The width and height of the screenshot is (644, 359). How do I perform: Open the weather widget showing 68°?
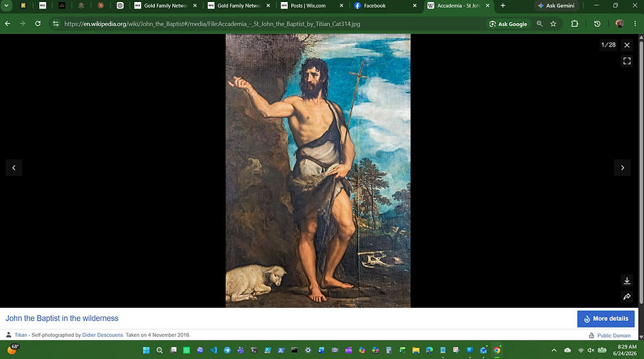coord(12,350)
